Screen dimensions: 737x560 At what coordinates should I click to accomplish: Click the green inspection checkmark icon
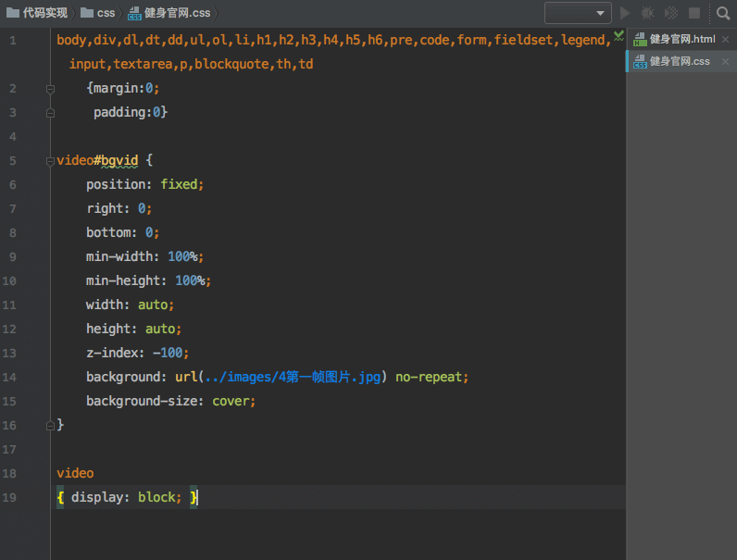click(x=618, y=35)
